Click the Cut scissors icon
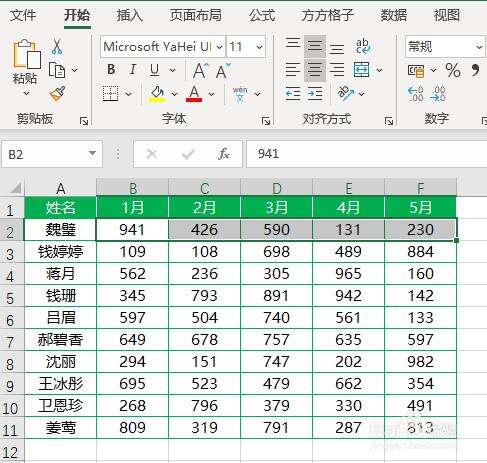Viewport: 487px width, 463px height. [57, 46]
